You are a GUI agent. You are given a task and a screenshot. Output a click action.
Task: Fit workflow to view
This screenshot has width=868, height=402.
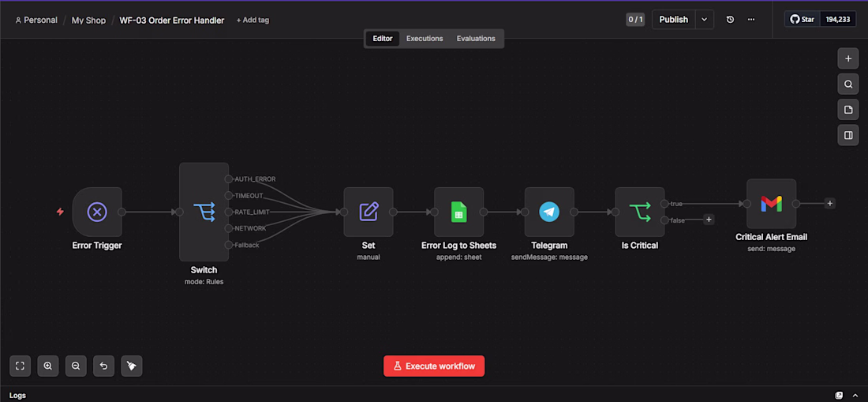[x=20, y=366]
